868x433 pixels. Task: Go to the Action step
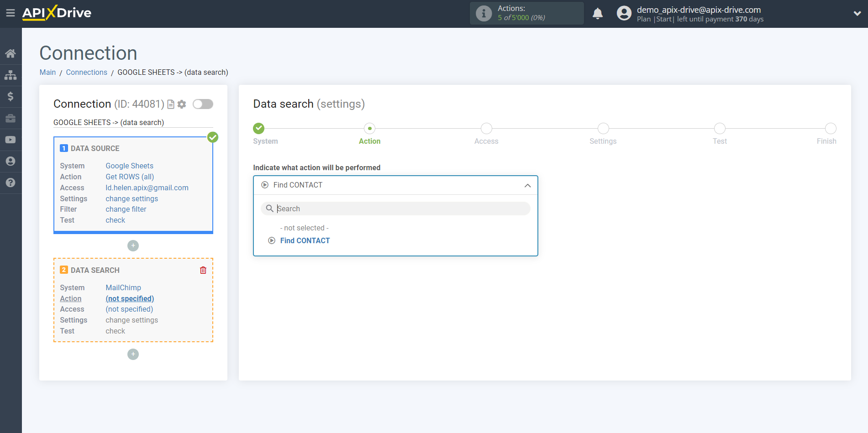tap(369, 129)
